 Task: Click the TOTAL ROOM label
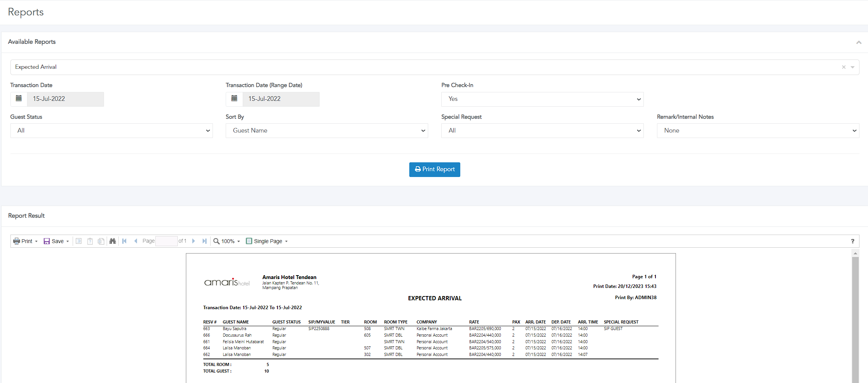pyautogui.click(x=217, y=365)
